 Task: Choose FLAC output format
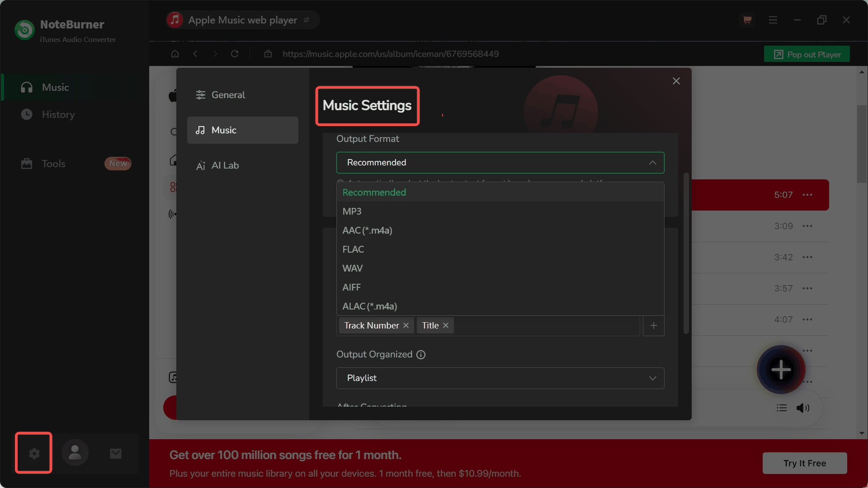[x=500, y=249]
